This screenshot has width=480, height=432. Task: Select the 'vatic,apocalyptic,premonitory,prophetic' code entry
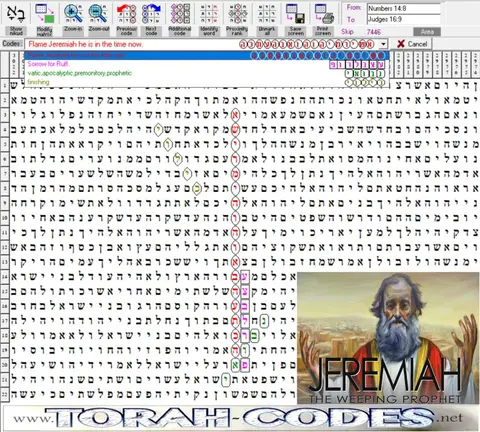pos(207,73)
